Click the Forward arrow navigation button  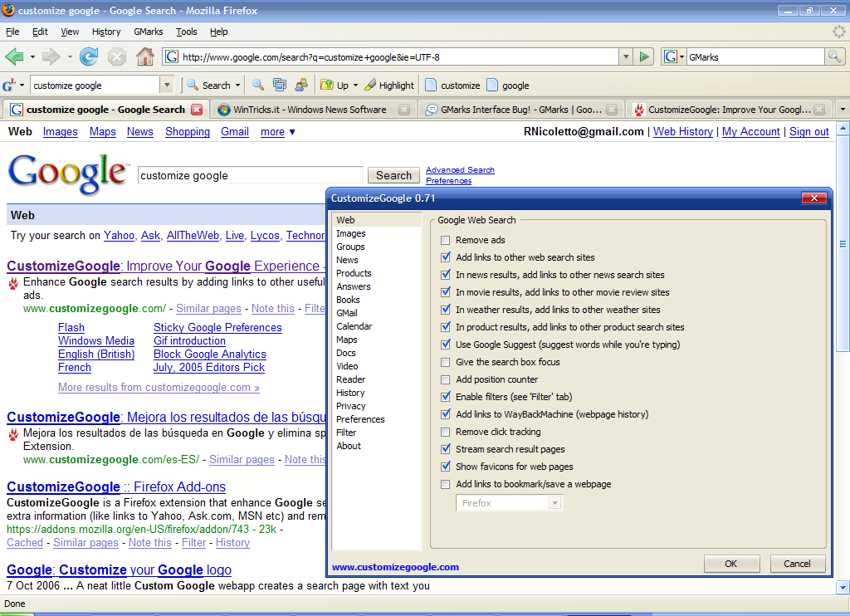coord(51,56)
